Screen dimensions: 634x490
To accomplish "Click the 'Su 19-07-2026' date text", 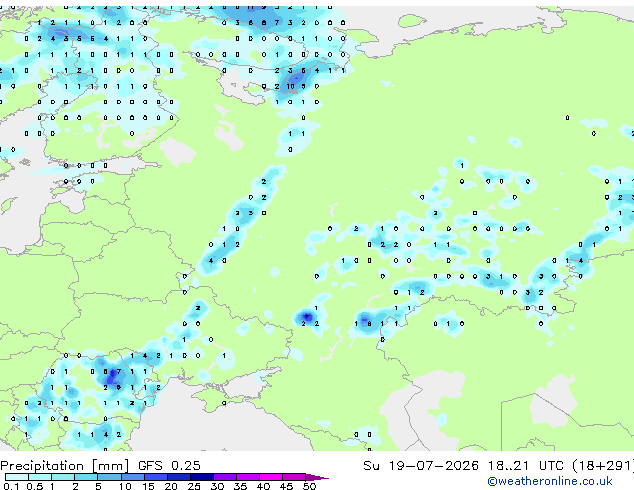I will click(x=421, y=466).
